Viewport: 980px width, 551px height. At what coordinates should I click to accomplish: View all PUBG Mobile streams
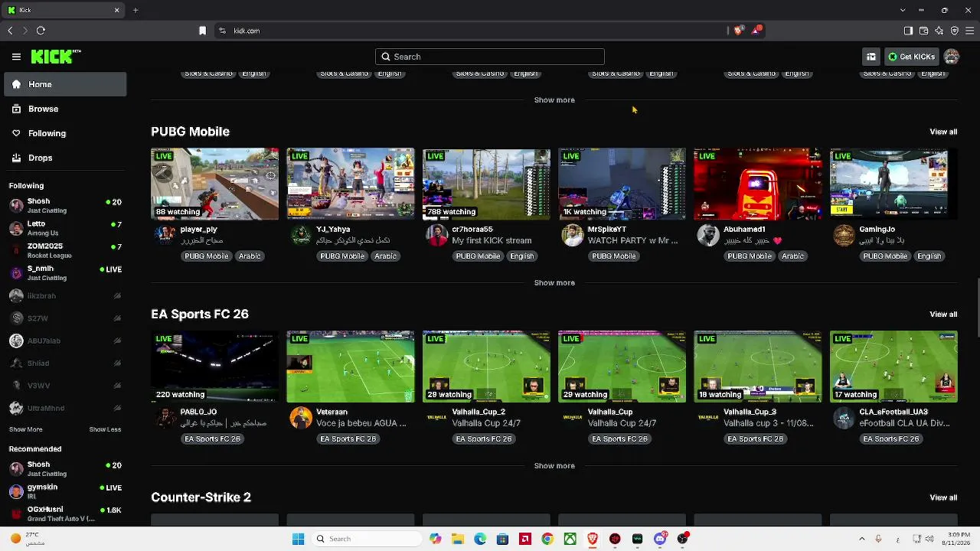coord(943,132)
